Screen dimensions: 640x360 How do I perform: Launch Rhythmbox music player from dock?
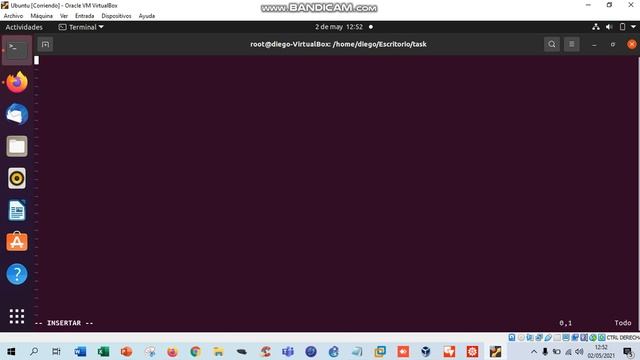[17, 178]
